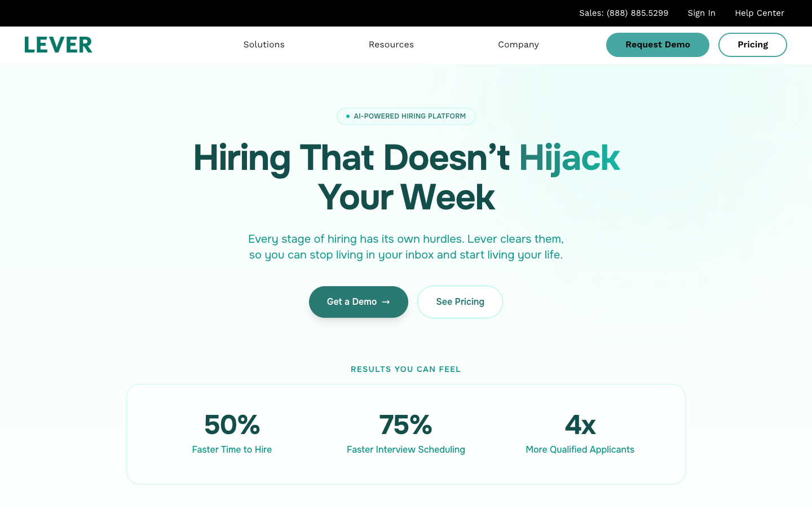Open the Resources navigation menu

391,45
